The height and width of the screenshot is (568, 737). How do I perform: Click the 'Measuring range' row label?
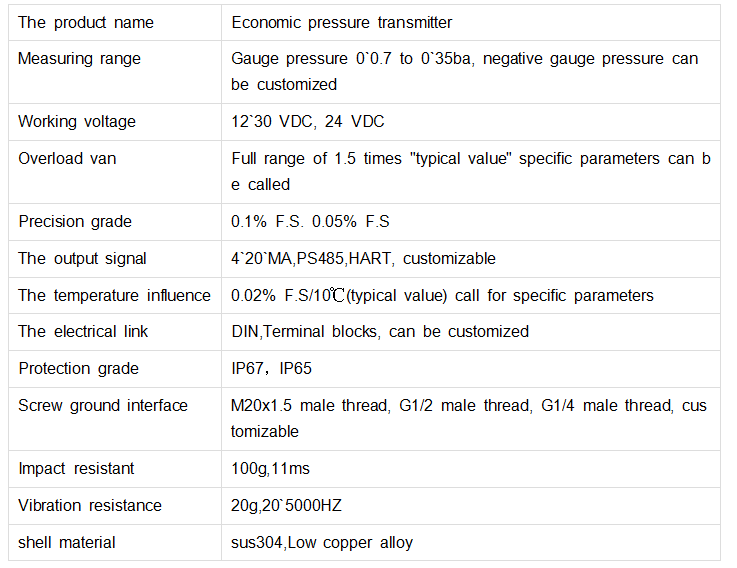[79, 59]
